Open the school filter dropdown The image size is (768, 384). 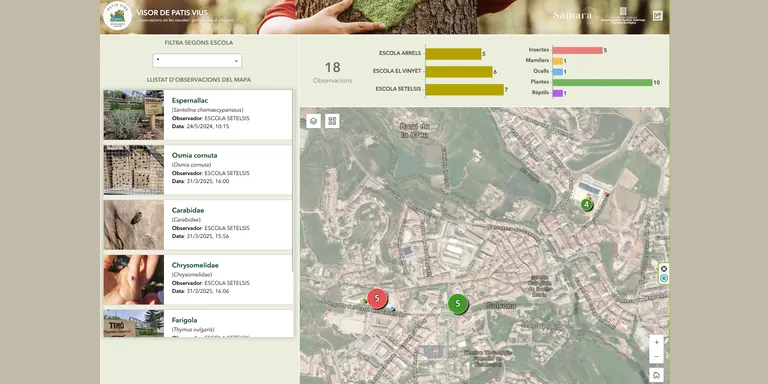click(x=197, y=61)
